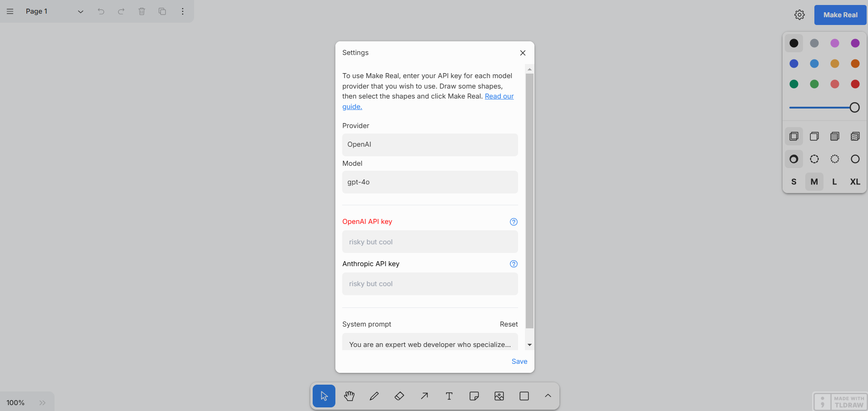This screenshot has height=411, width=868.
Task: Select the Arrow tool
Action: [424, 396]
